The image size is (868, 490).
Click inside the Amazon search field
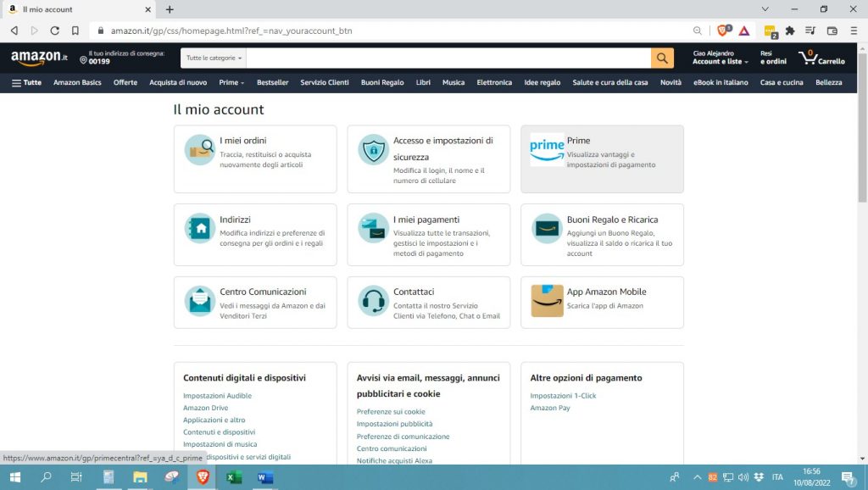(448, 58)
